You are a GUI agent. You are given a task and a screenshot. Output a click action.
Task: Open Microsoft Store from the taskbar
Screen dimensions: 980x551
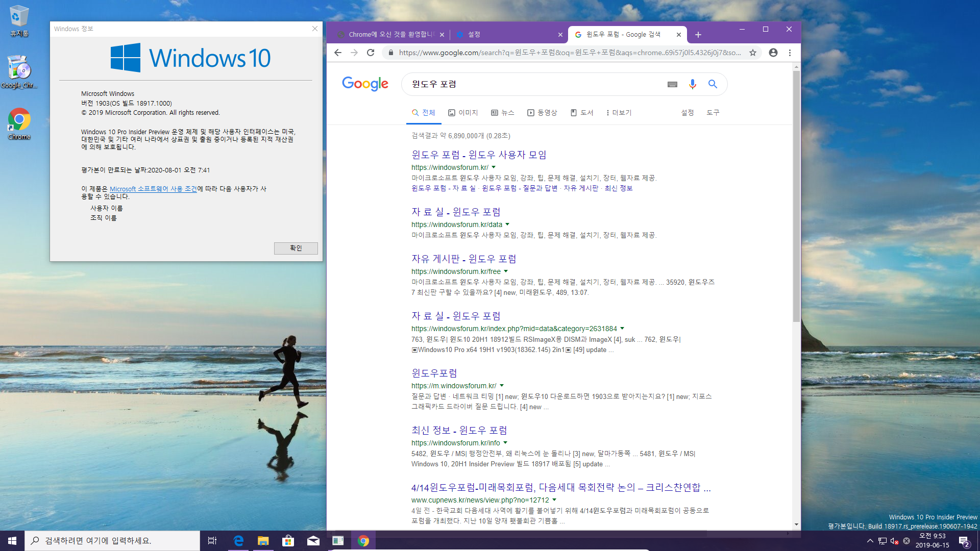point(288,541)
